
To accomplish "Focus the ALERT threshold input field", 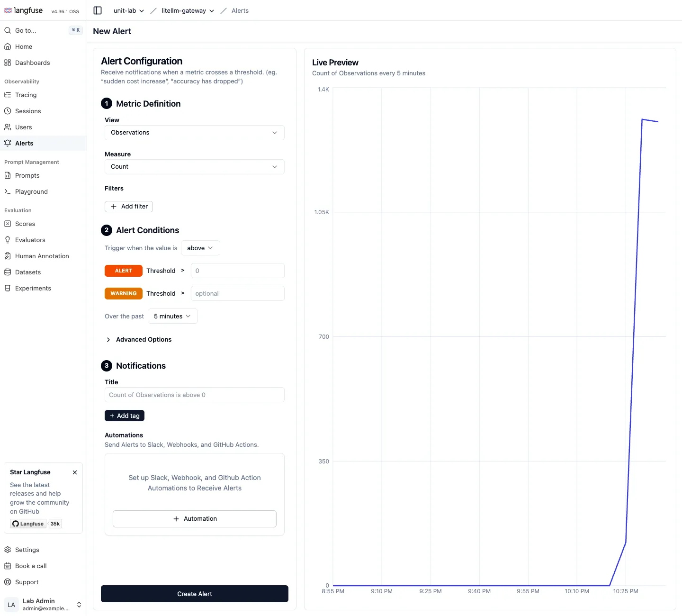I will coord(238,271).
